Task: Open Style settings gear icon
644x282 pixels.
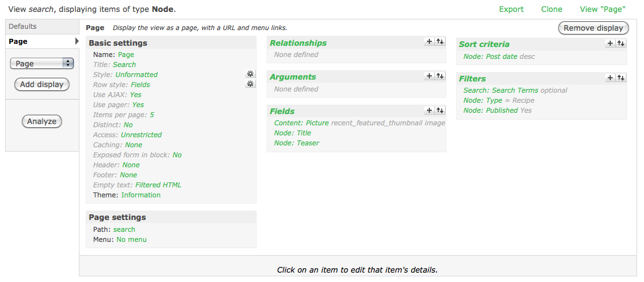Action: click(x=250, y=74)
